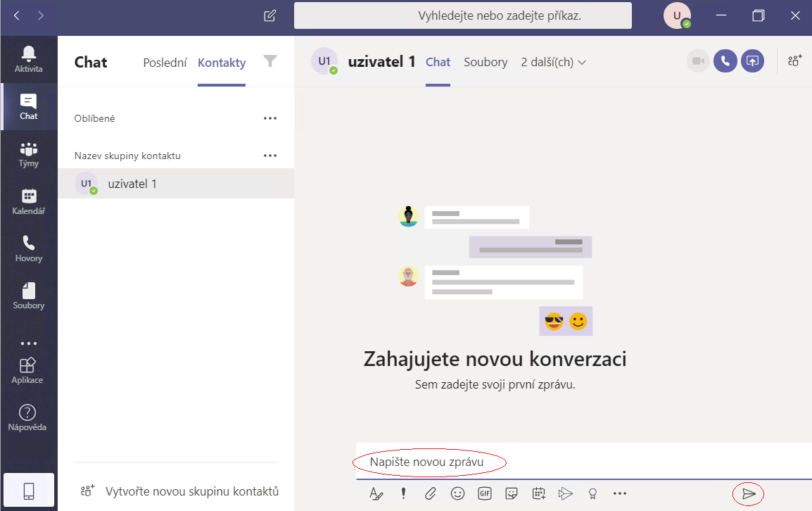The height and width of the screenshot is (511, 812).
Task: Click uzivatel 1 avatar in chat header
Action: (324, 61)
